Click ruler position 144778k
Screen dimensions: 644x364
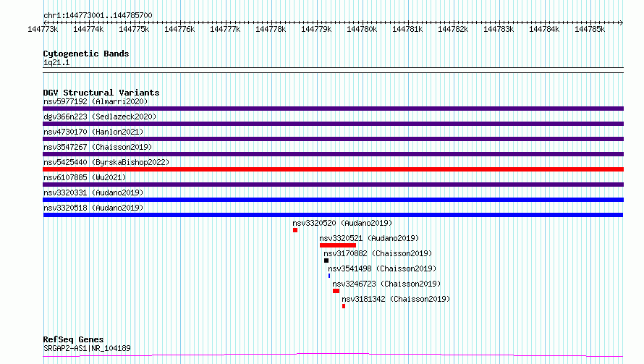click(271, 29)
